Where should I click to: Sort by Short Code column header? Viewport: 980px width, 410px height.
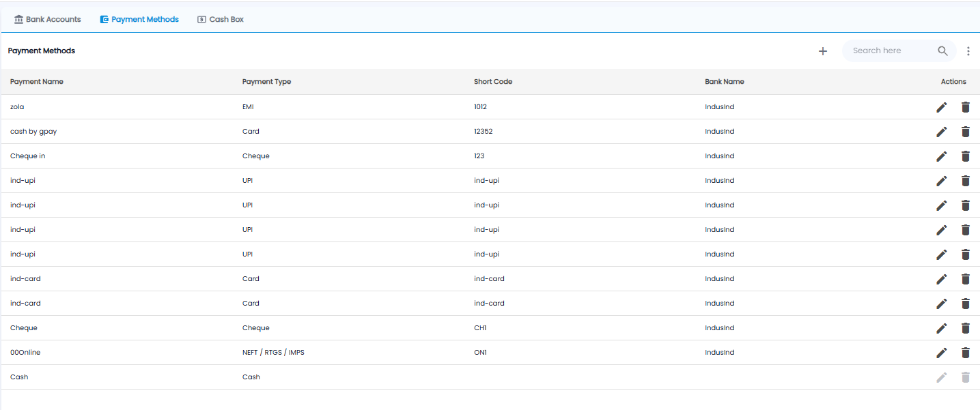tap(493, 82)
